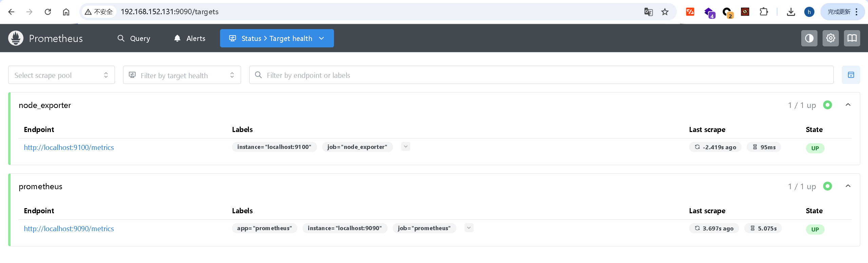Click the Prometheus flame logo

click(16, 38)
